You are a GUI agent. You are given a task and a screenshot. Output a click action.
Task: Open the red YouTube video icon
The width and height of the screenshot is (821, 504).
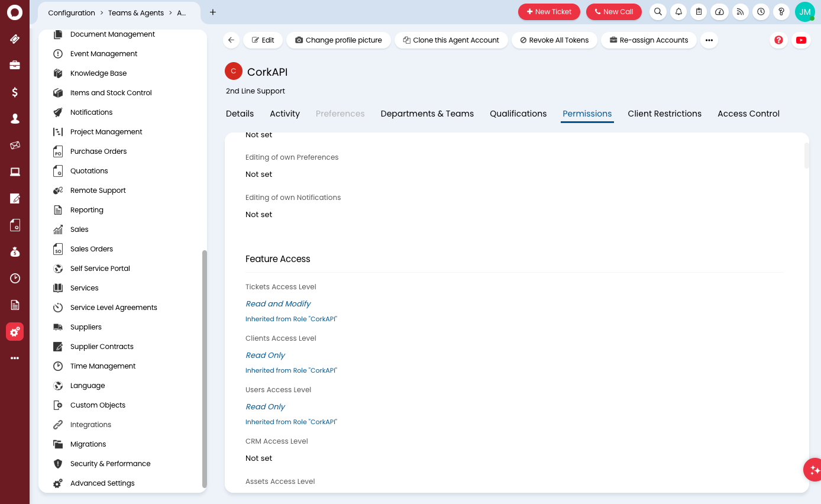pyautogui.click(x=801, y=40)
